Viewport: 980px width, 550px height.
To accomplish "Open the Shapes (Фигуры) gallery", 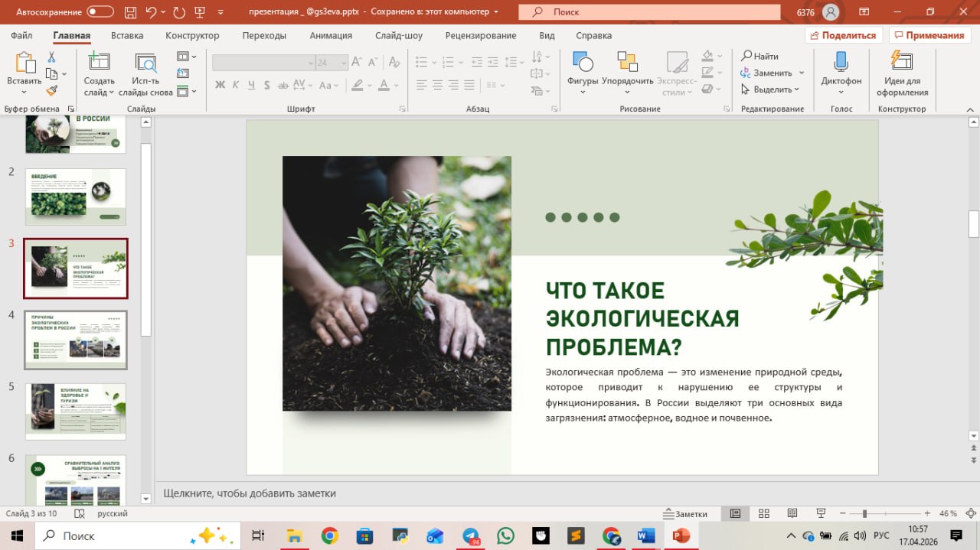I will coord(583,63).
